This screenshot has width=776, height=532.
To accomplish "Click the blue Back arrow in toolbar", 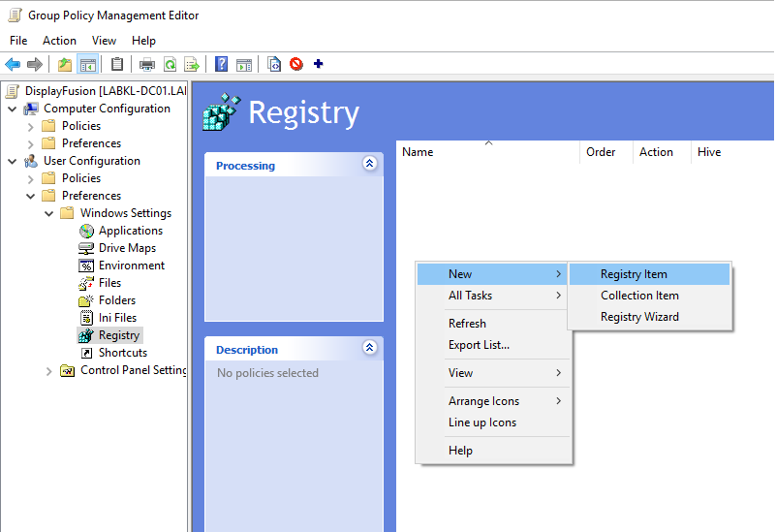I will [13, 65].
